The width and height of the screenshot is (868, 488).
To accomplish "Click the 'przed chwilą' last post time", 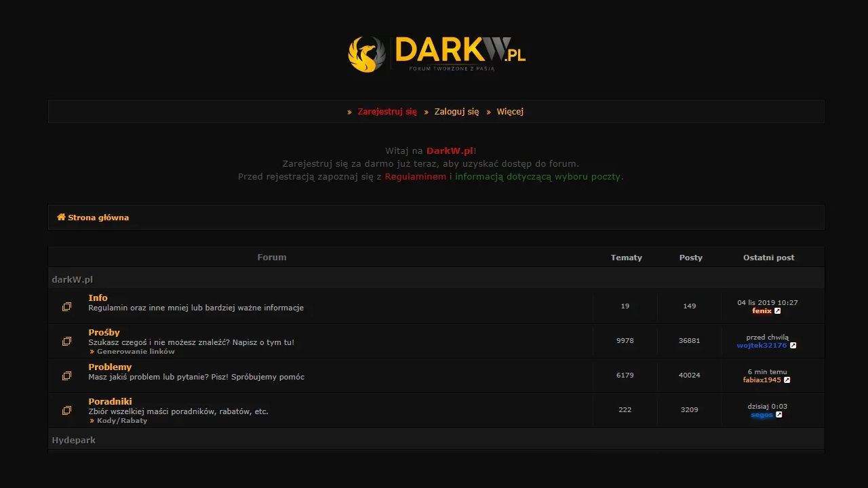I will coord(768,338).
